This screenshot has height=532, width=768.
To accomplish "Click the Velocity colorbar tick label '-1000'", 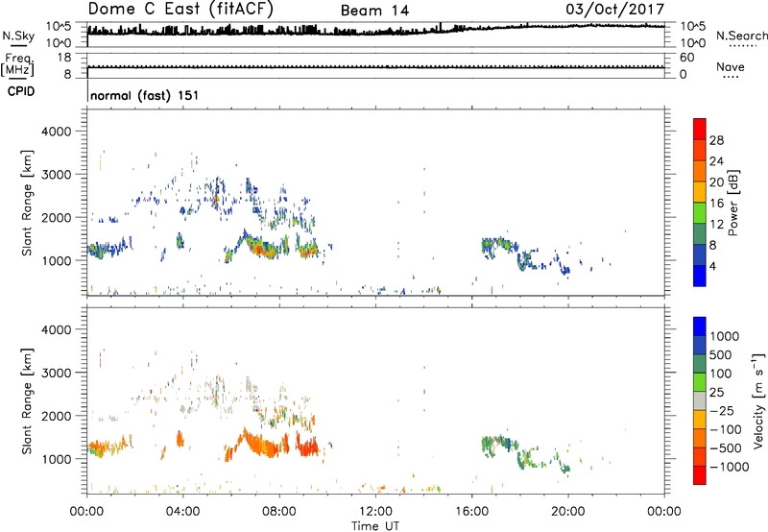I will click(x=729, y=467).
